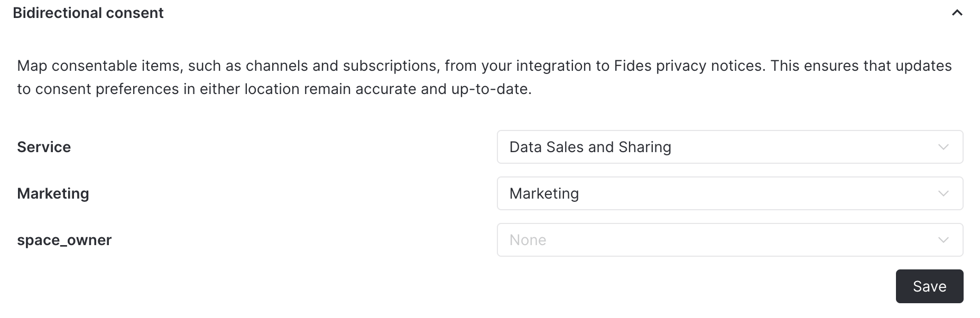
Task: Click the space_owner row label
Action: pos(64,240)
